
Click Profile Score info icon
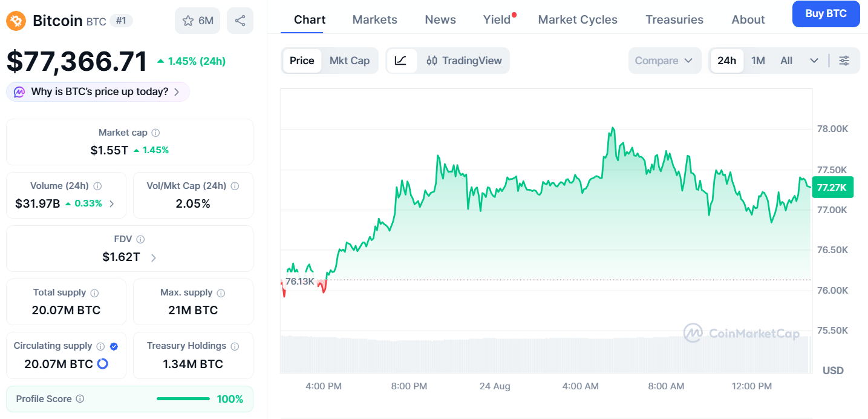80,399
